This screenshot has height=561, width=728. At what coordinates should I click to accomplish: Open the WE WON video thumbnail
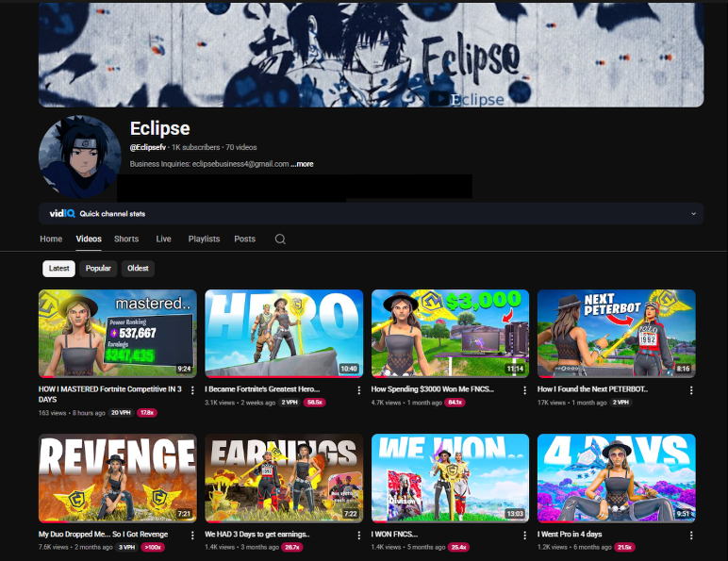(450, 478)
